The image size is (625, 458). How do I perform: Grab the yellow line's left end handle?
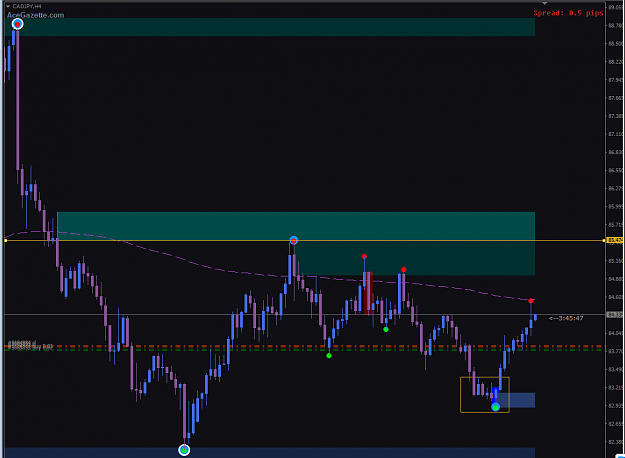[6, 240]
